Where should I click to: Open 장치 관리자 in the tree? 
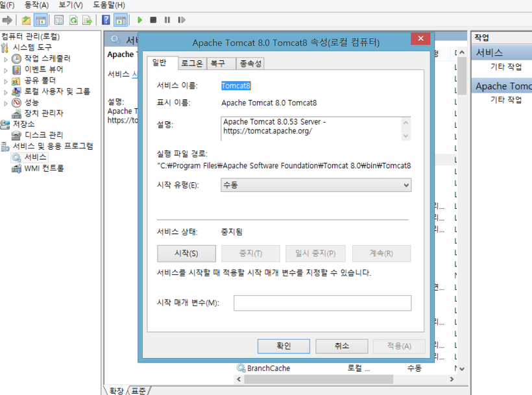pos(43,114)
